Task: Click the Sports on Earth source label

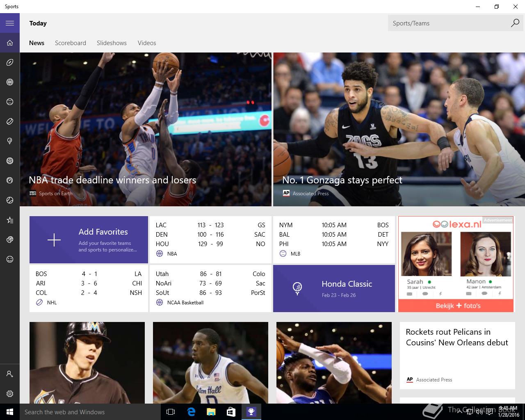Action: click(55, 194)
